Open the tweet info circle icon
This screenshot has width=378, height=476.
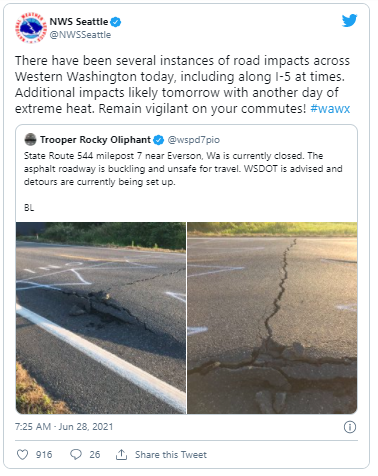click(x=350, y=427)
